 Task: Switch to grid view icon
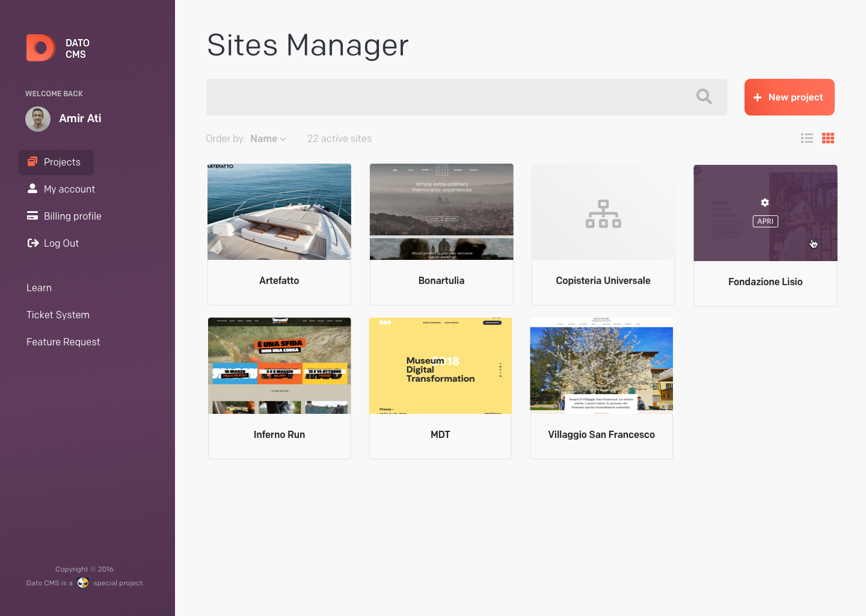coord(828,138)
